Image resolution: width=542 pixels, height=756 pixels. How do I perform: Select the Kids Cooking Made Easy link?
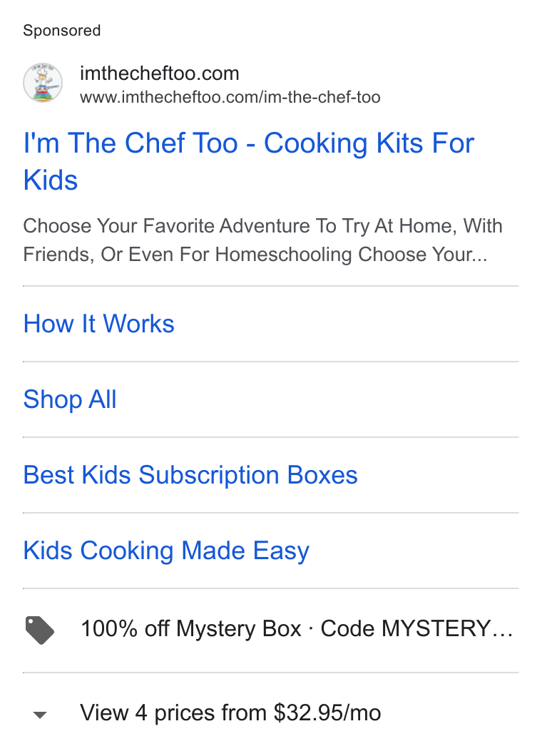coord(166,551)
